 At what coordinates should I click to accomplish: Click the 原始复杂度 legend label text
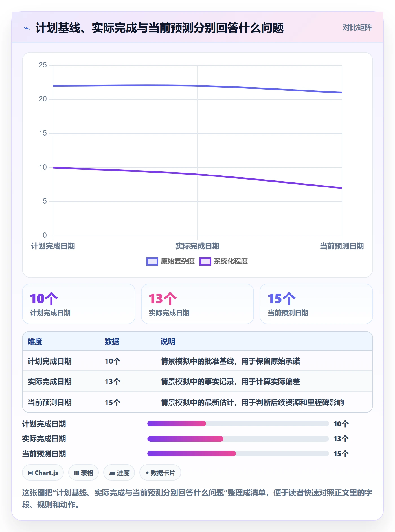tap(178, 261)
